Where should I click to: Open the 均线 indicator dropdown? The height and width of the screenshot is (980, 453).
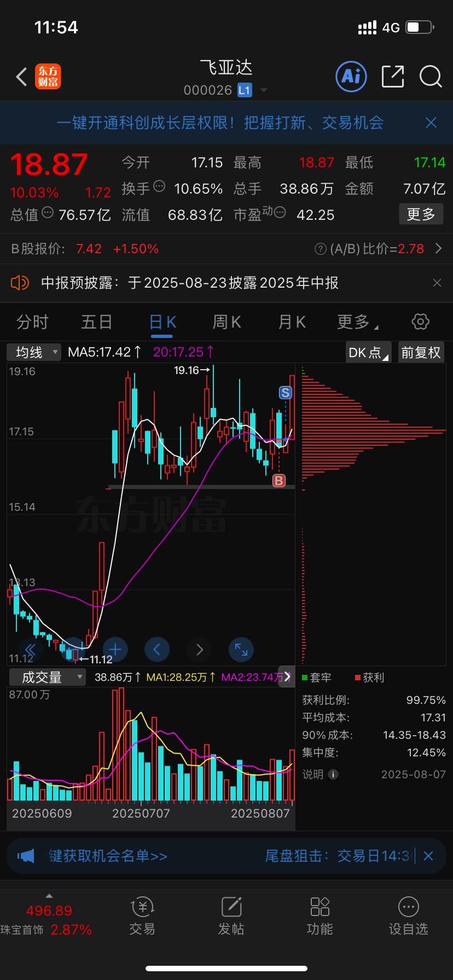pos(34,352)
